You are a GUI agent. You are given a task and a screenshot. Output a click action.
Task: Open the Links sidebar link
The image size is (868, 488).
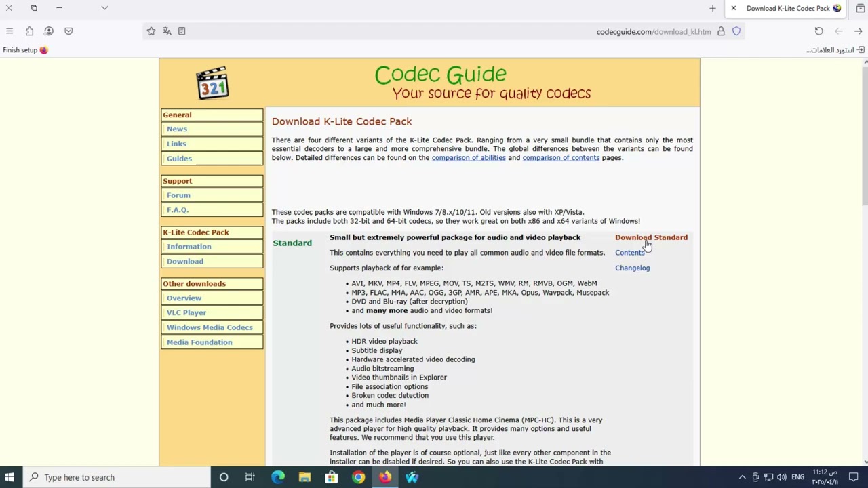(176, 144)
